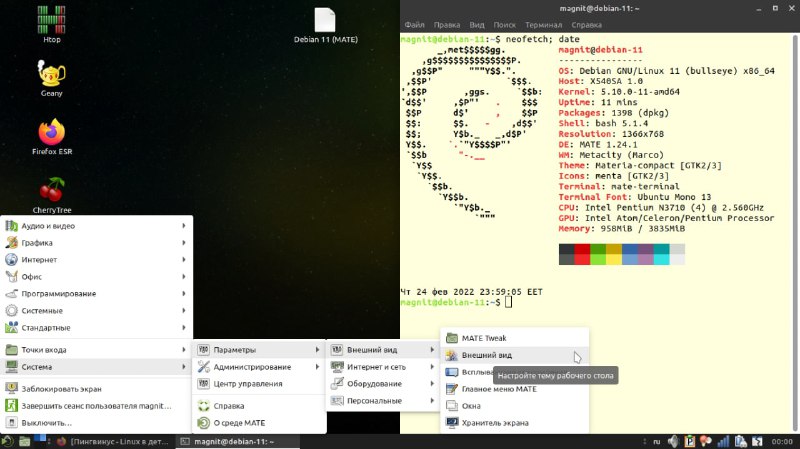Screen dimensions: 800x449
Task: Expand the Интернет и сеть submenu arrow
Action: coord(432,366)
